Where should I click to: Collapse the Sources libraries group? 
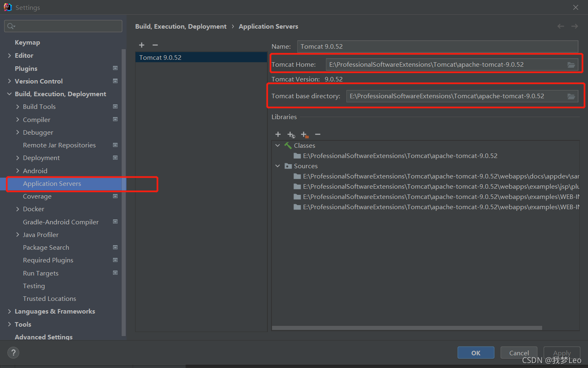(278, 166)
